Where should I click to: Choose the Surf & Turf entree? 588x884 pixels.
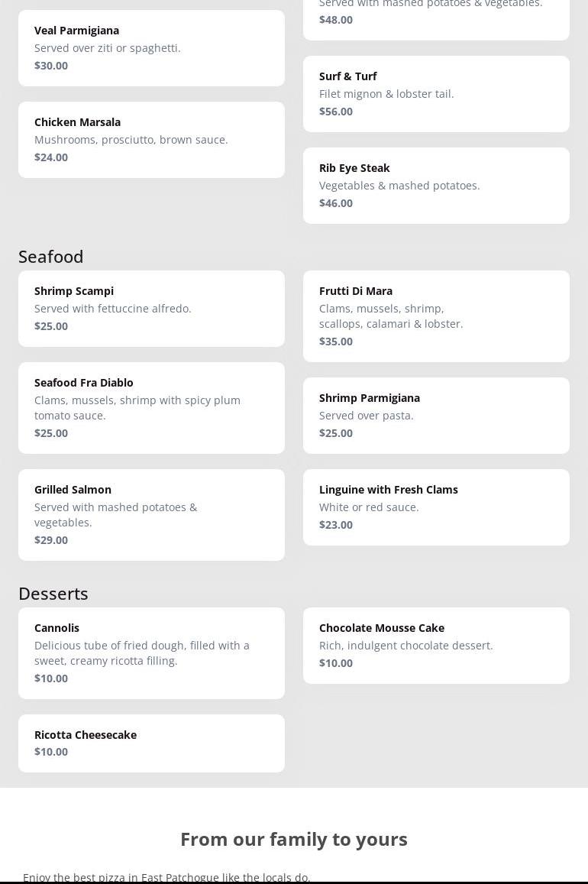[x=436, y=93]
